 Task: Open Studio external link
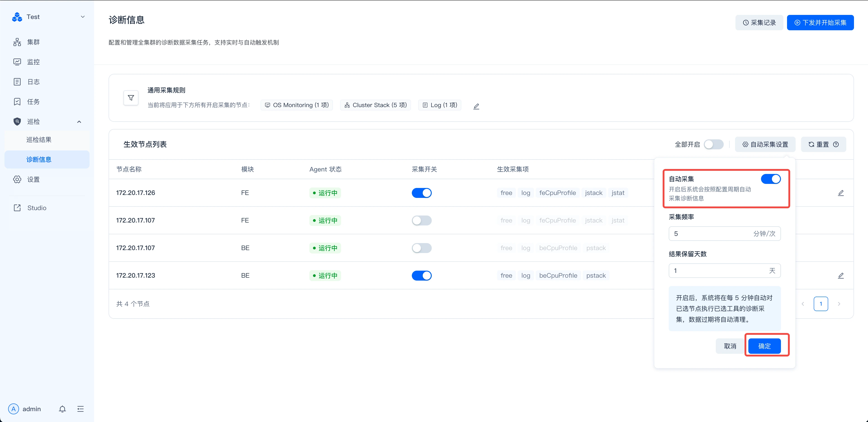point(47,208)
